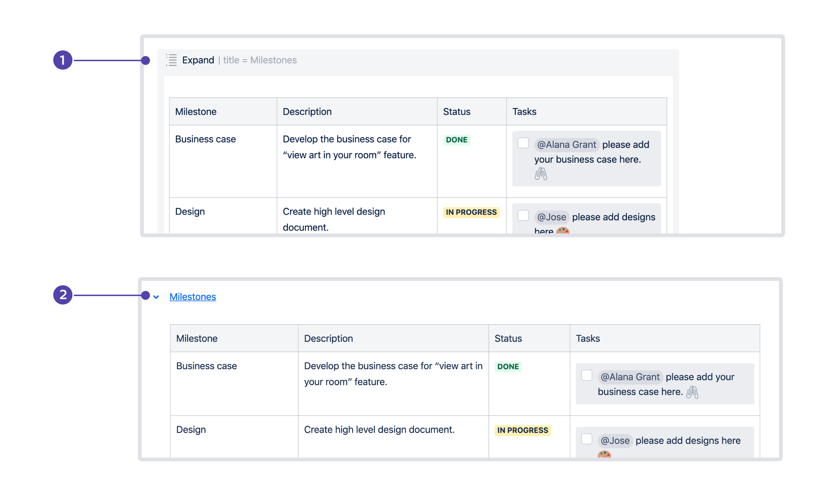
Task: Tick the business case checkbox in the lower table
Action: (x=586, y=375)
